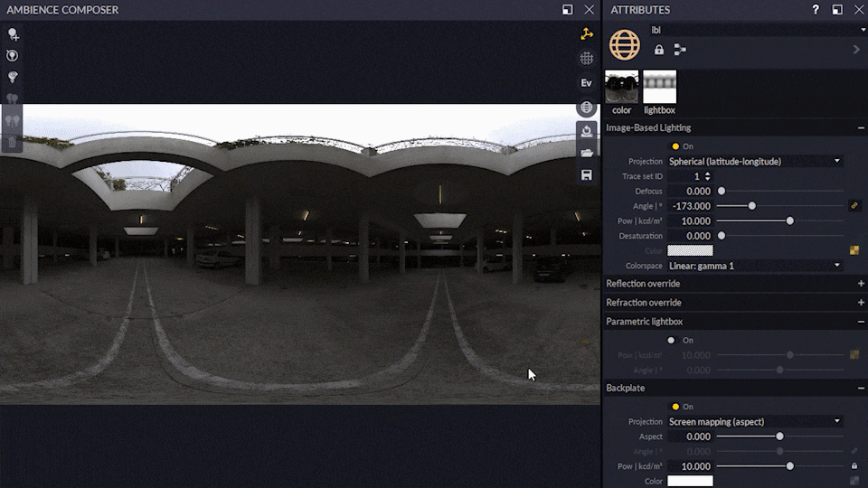Click the open folder icon
Screen dimensions: 868x488
[x=587, y=153]
